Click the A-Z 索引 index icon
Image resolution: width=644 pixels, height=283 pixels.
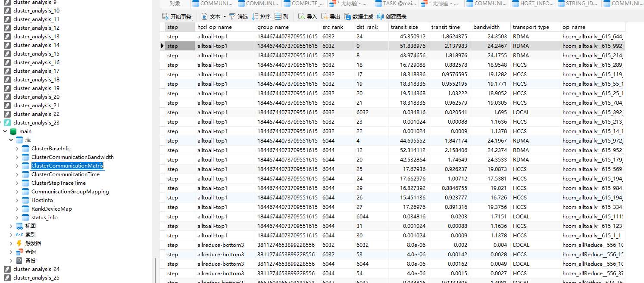(19, 235)
